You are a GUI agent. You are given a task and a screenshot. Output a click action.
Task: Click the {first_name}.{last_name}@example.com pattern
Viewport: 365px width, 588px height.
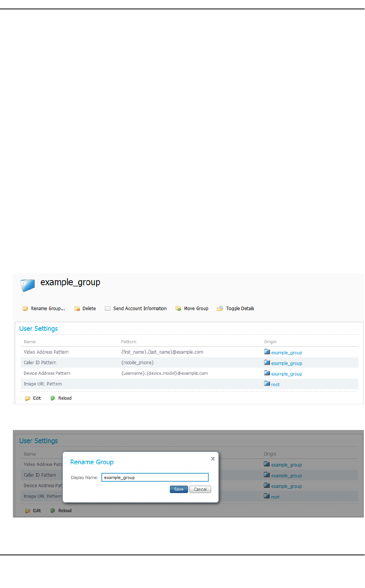162,352
